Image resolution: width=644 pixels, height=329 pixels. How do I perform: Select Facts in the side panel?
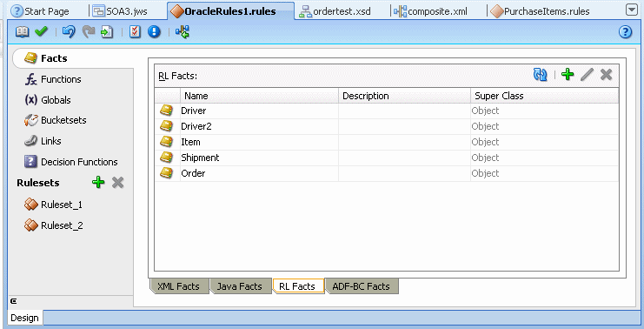coord(73,58)
